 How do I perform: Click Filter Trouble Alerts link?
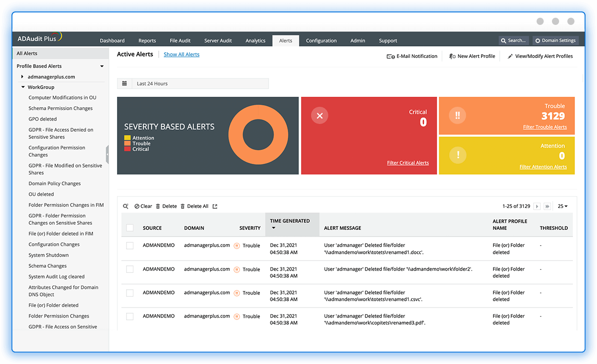pyautogui.click(x=545, y=127)
